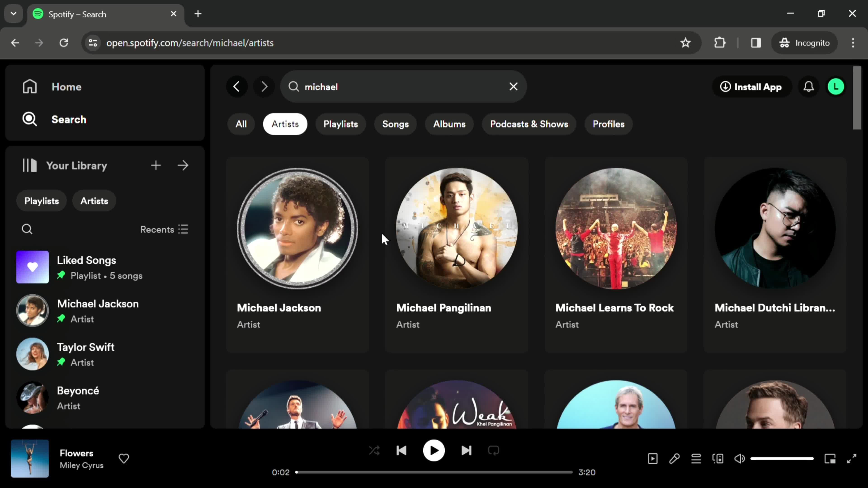Open the Chrome three-dot menu

point(853,43)
